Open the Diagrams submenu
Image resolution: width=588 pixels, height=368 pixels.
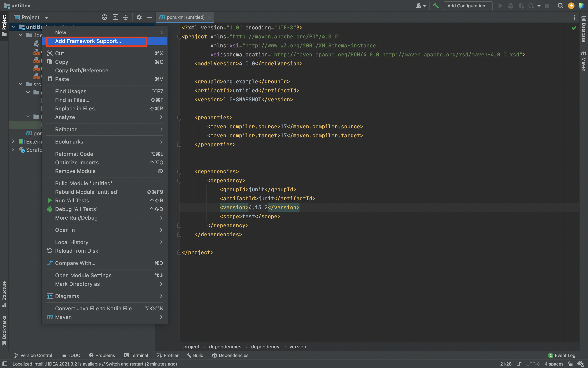(105, 296)
